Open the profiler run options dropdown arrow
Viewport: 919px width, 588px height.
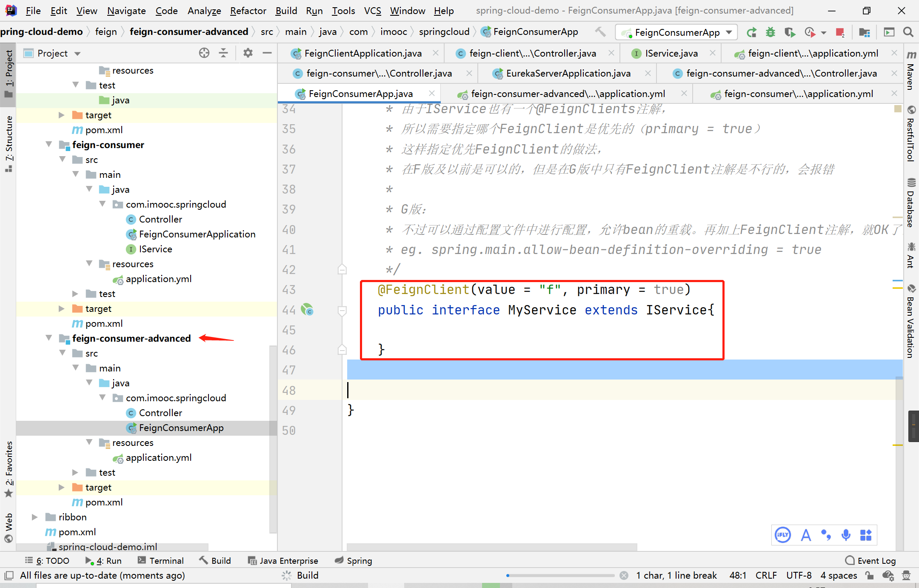[x=824, y=32]
